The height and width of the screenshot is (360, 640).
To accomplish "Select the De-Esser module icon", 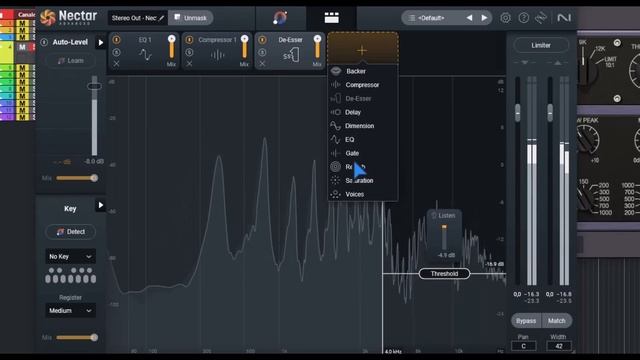I will (x=291, y=55).
